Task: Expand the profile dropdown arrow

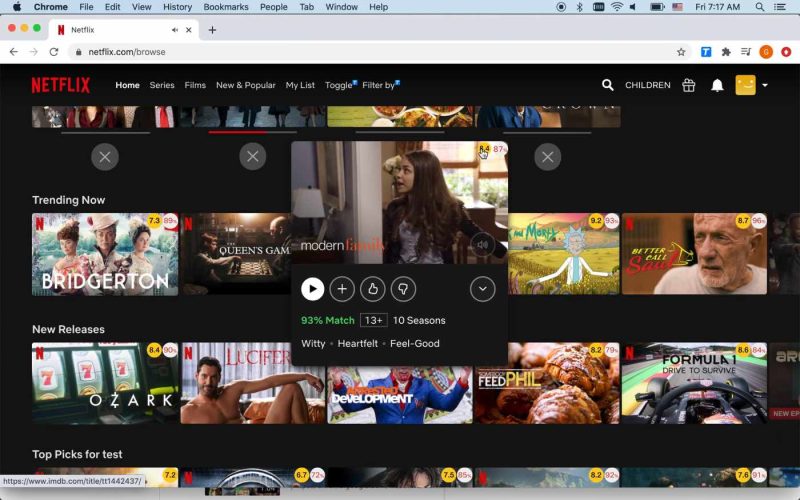Action: click(x=765, y=85)
